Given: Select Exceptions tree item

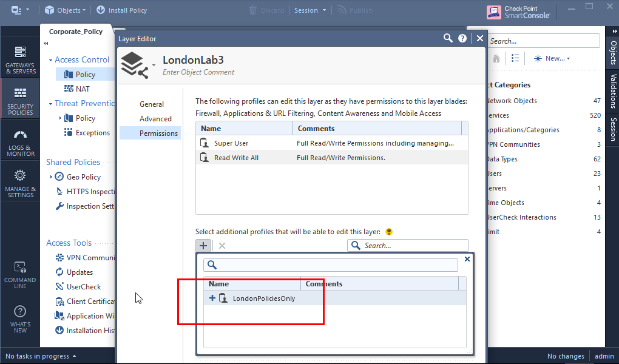Looking at the screenshot, I should (87, 133).
